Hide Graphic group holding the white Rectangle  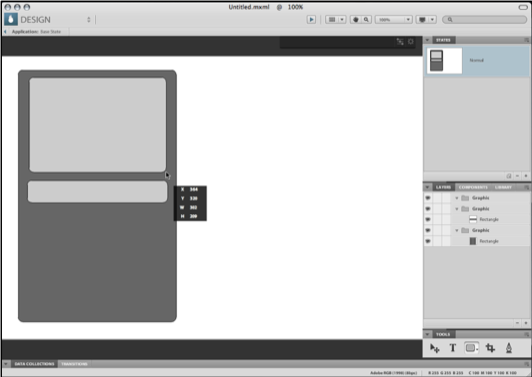click(428, 209)
